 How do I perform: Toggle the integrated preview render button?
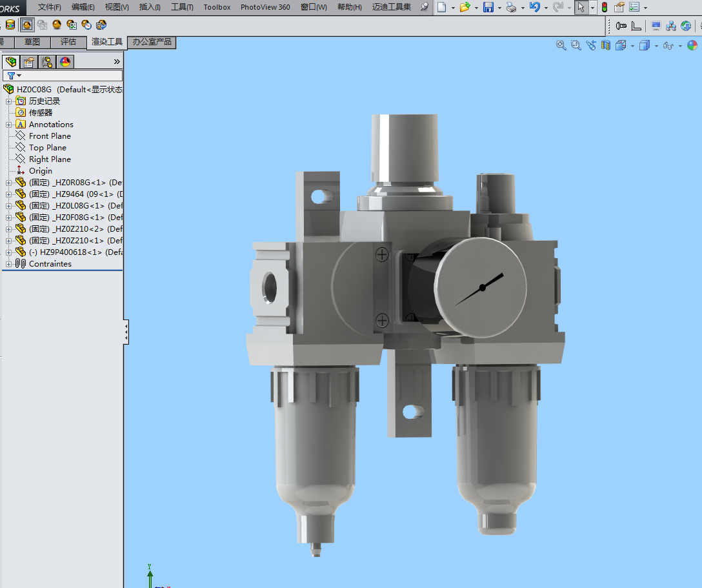[27, 25]
